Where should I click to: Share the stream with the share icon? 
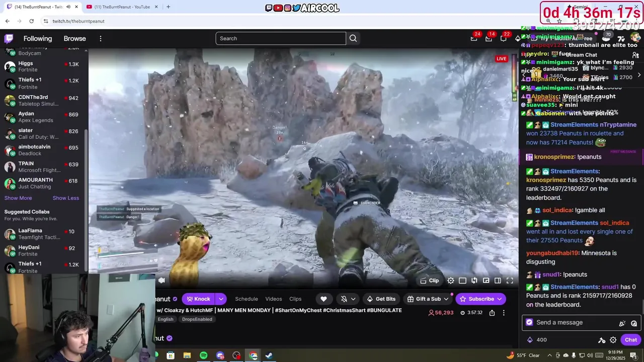coord(492,313)
